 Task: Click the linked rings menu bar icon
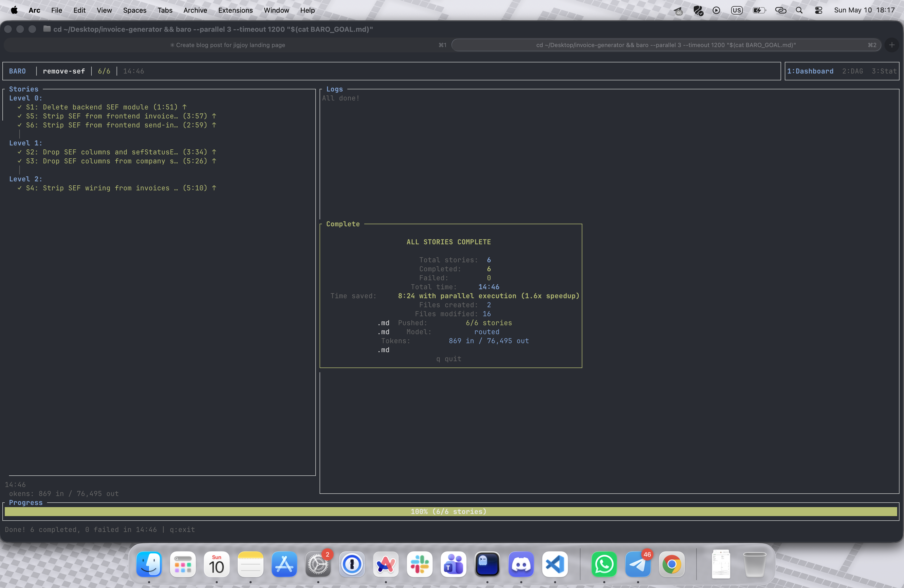[781, 10]
